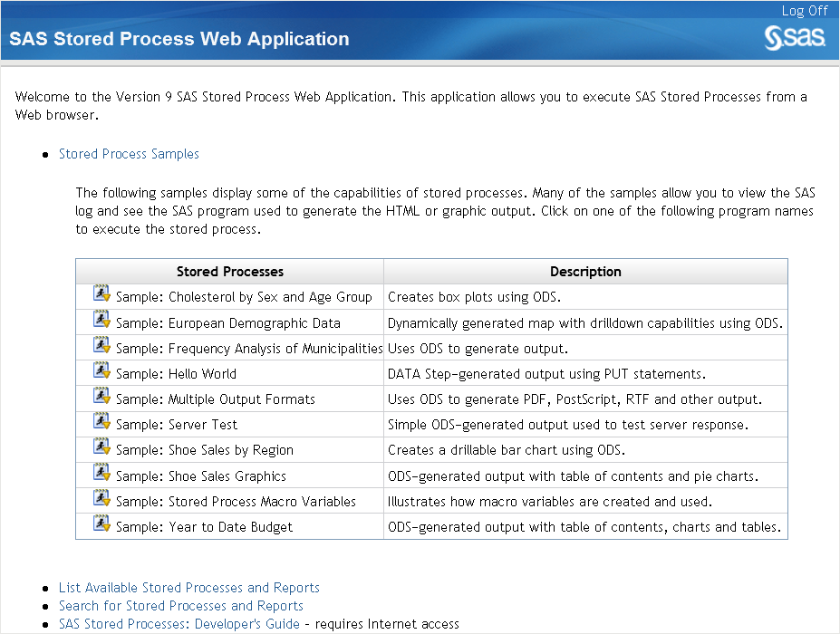This screenshot has width=840, height=634.
Task: Click the stored process icon beside Hello World
Action: coord(101,371)
